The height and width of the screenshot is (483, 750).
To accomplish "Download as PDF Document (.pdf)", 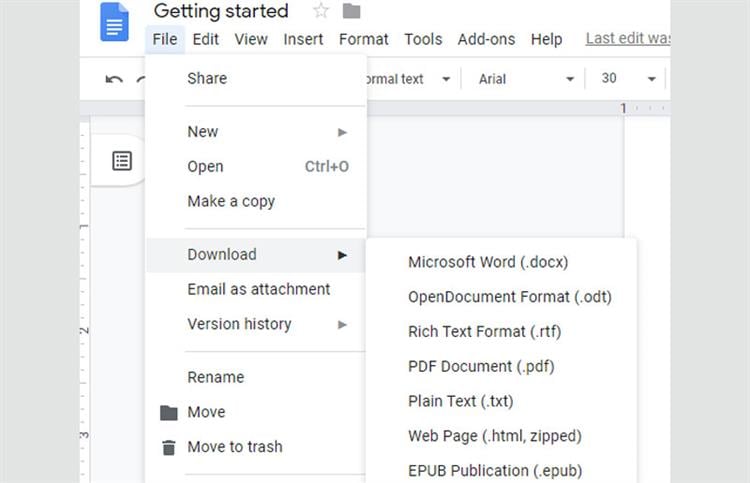I will pyautogui.click(x=502, y=367).
